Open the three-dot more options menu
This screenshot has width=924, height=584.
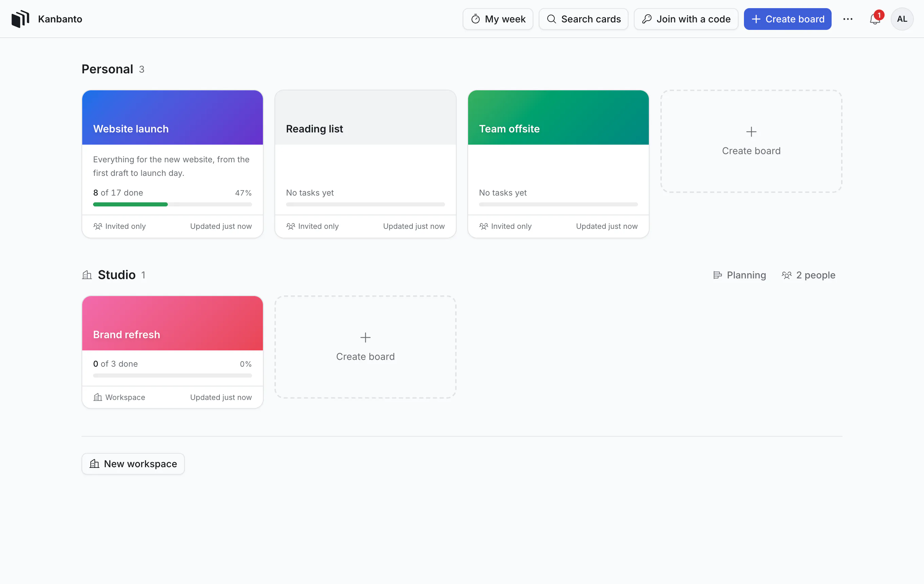pyautogui.click(x=848, y=19)
